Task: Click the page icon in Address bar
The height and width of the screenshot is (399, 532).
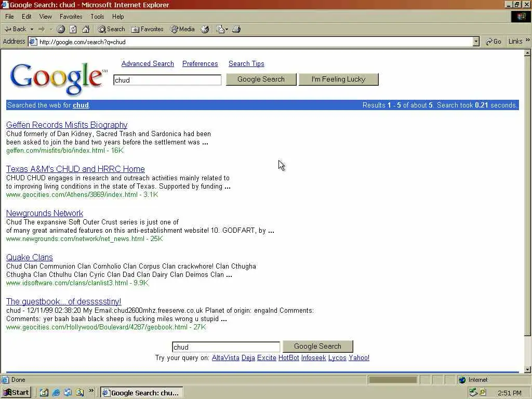Action: 33,42
